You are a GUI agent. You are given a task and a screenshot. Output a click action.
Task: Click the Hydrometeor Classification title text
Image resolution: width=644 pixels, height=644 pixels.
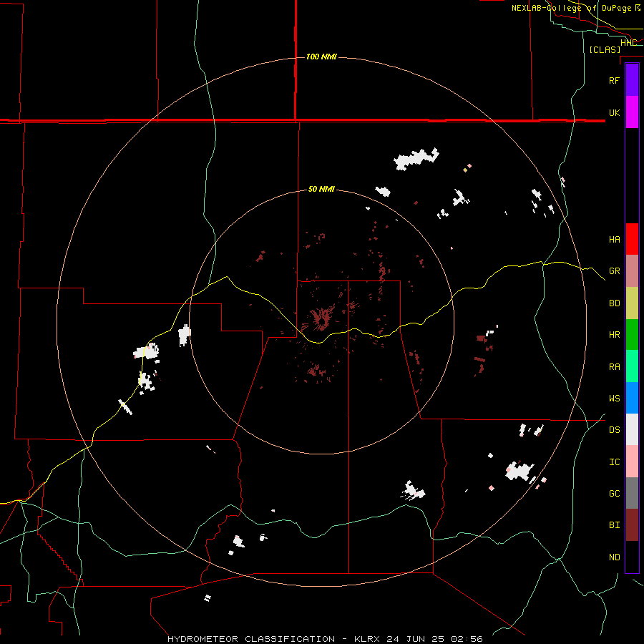[x=251, y=639]
